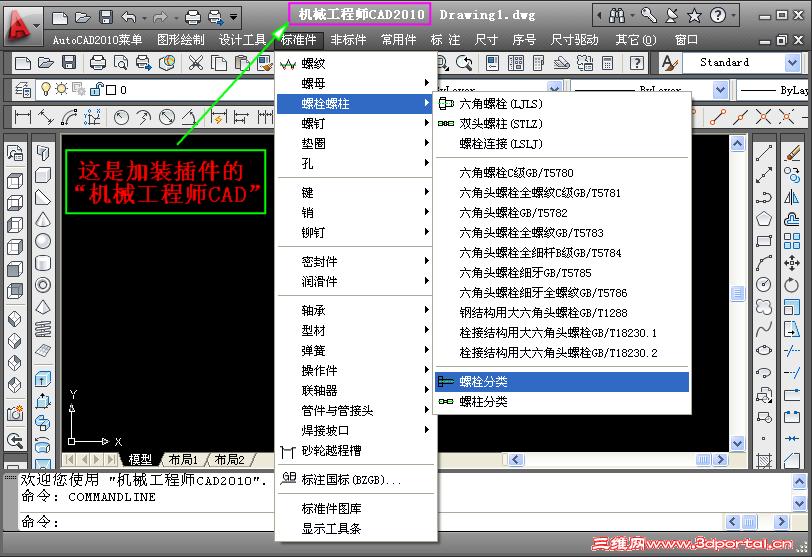812x557 pixels.
Task: Open the 图形绘制 menu
Action: (x=181, y=40)
